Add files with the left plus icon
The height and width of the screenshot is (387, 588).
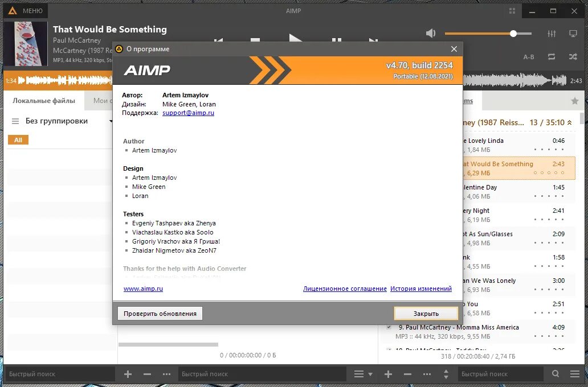(128, 374)
